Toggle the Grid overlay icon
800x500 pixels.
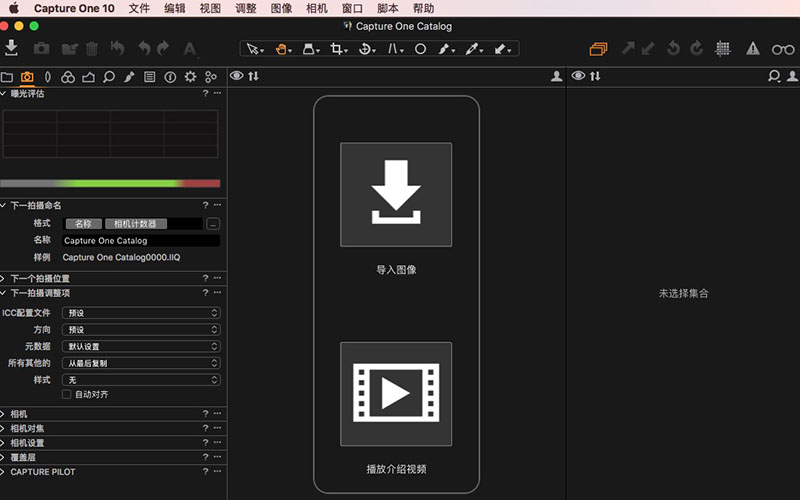(722, 49)
